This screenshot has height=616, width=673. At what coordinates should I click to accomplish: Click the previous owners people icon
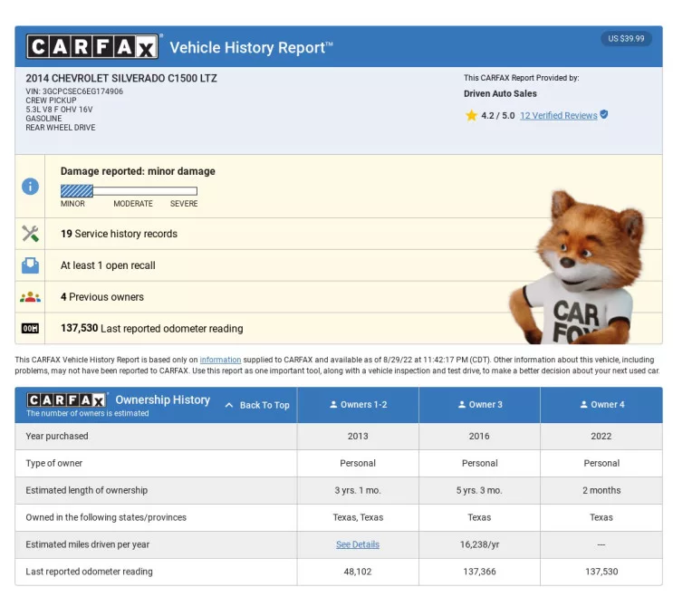click(x=30, y=296)
